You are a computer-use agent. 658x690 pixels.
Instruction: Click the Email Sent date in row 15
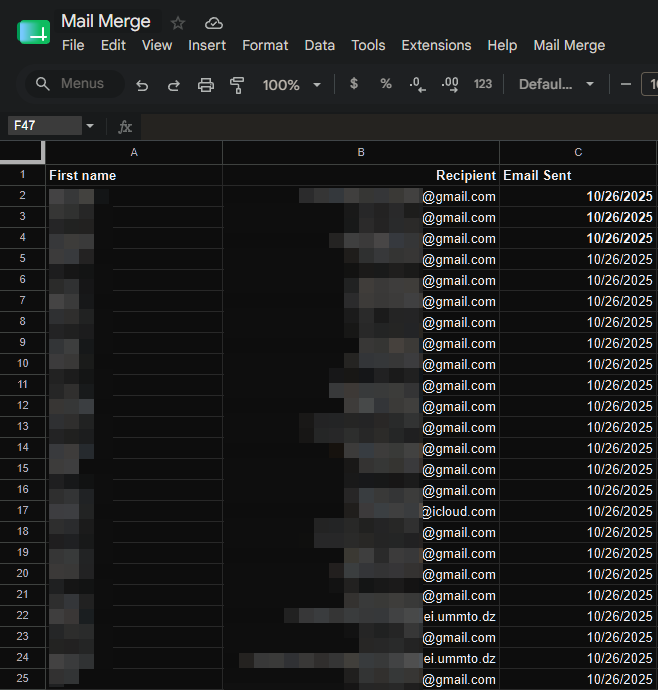click(578, 469)
